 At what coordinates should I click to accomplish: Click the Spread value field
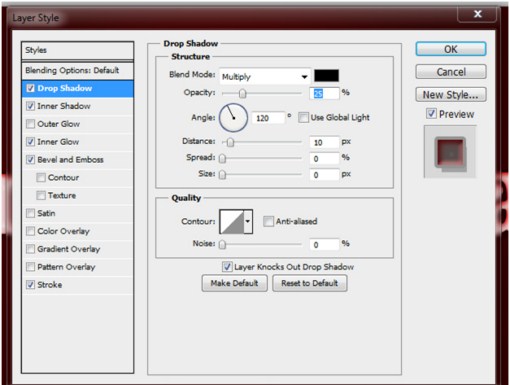324,159
